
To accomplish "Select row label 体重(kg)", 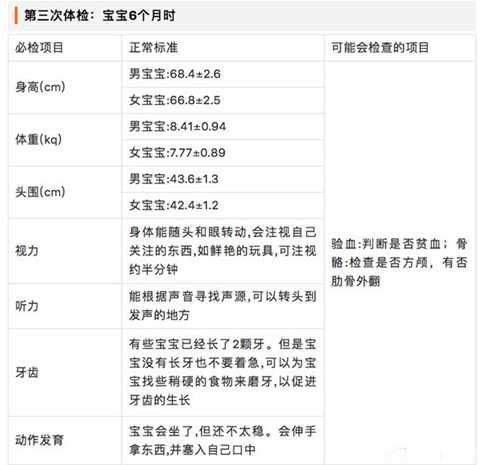I will click(x=39, y=139).
